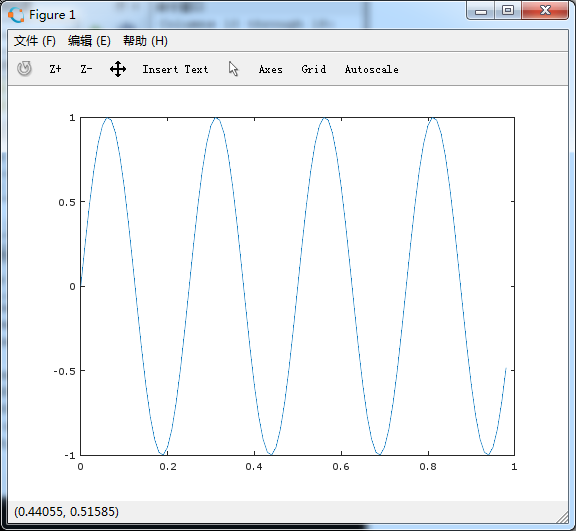Click the Insert Text tool

pyautogui.click(x=175, y=69)
